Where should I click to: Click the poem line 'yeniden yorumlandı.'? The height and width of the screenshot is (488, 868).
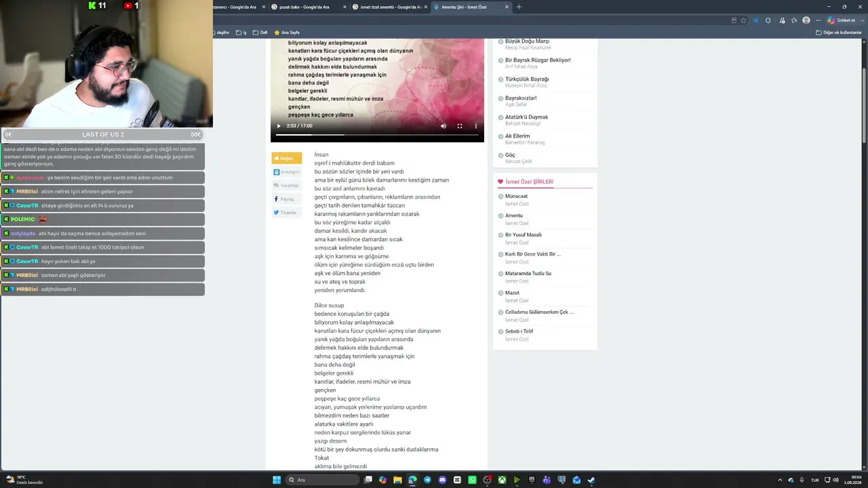340,290
